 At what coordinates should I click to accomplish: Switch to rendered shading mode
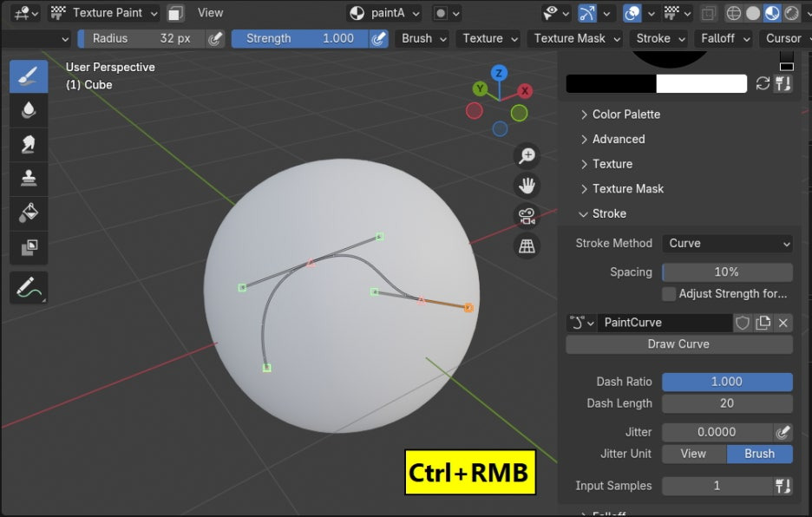(791, 13)
